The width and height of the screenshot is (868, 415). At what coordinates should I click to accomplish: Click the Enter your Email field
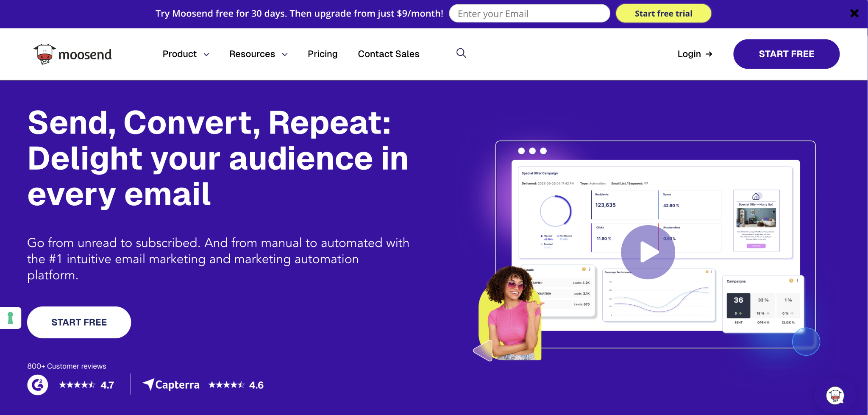(x=529, y=13)
